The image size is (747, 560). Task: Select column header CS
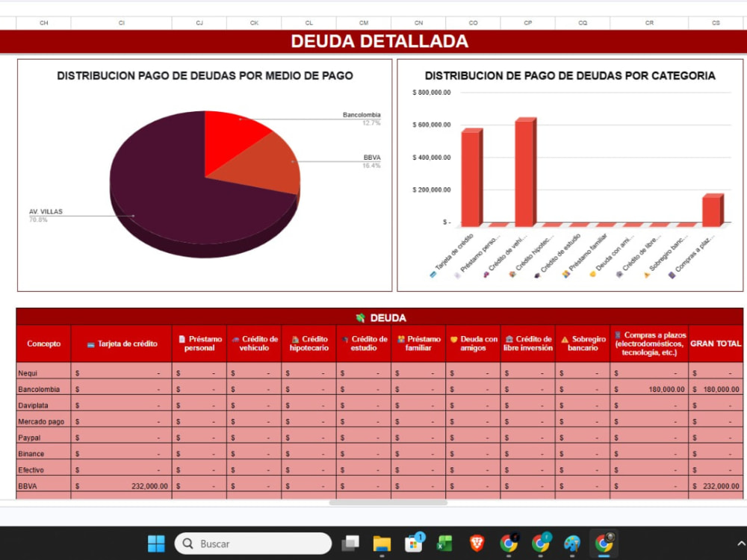click(716, 23)
